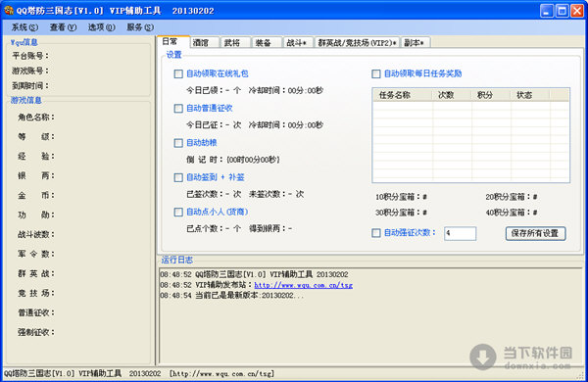
Task: Click the 积分 column header
Action: coord(491,95)
